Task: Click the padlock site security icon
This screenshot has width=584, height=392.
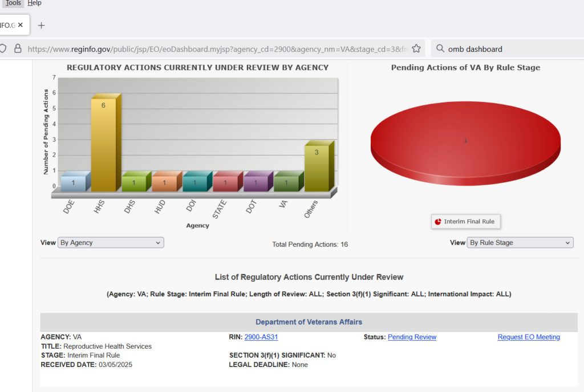Action: pyautogui.click(x=18, y=49)
